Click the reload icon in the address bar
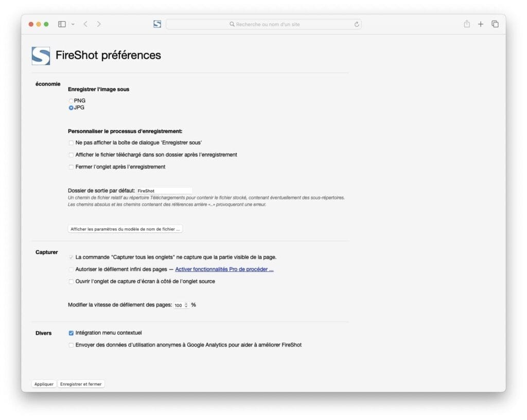This screenshot has height=420, width=527. [357, 24]
